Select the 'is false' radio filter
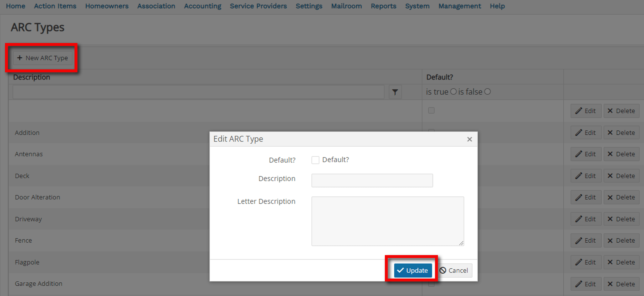The height and width of the screenshot is (296, 644). (487, 92)
